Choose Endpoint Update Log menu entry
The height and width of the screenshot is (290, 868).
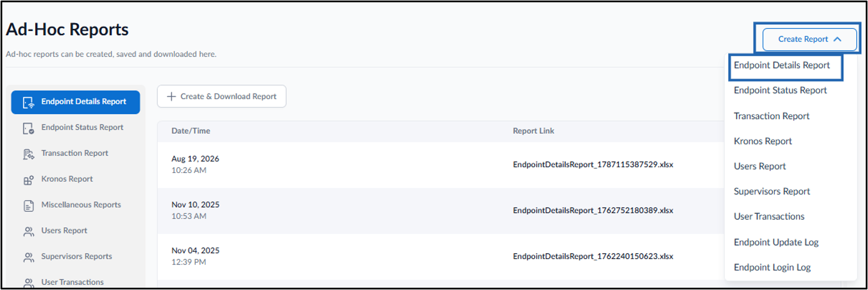(776, 242)
